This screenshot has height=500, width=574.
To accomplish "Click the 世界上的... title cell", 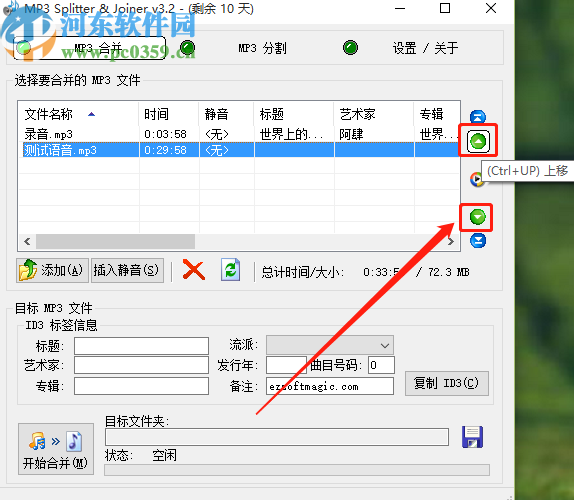I will pos(291,134).
